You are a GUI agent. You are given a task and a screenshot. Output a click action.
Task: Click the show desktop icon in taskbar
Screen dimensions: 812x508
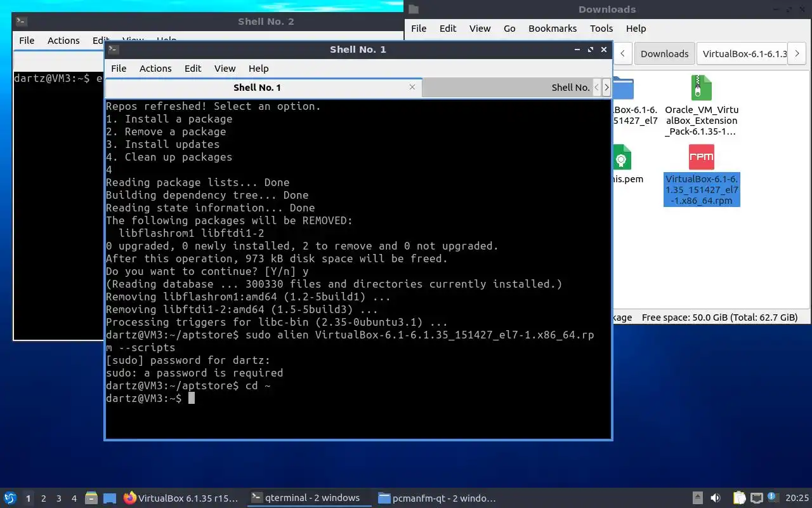(110, 498)
